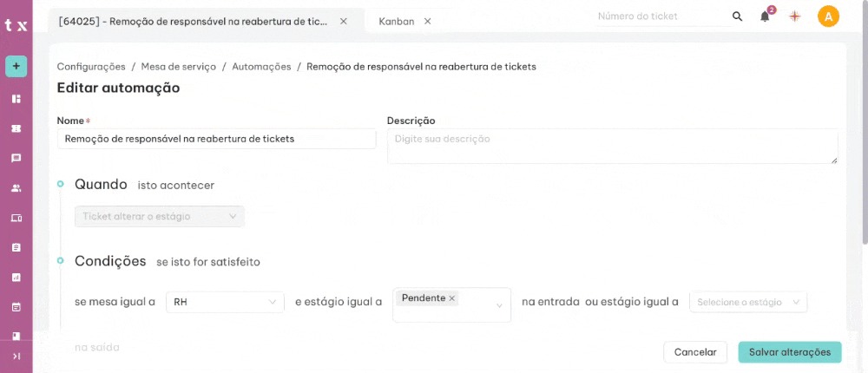Close the ticket 64025 tab
Screen dimensions: 868x373
pos(344,21)
